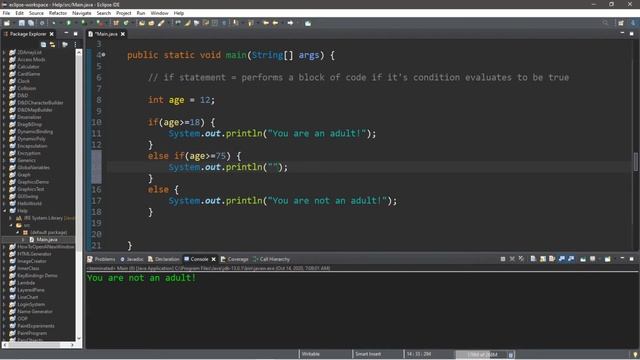The height and width of the screenshot is (360, 640).
Task: Open the Refactor menu
Action: click(x=58, y=13)
